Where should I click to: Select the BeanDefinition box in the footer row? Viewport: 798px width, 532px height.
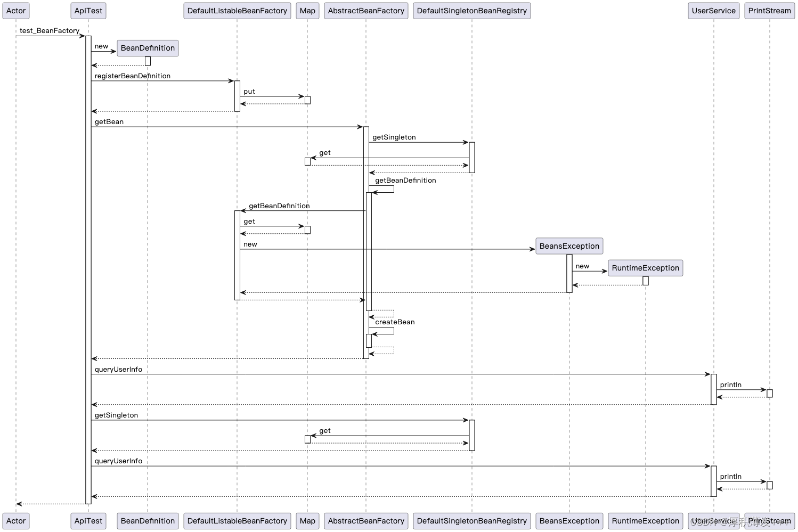tap(148, 521)
